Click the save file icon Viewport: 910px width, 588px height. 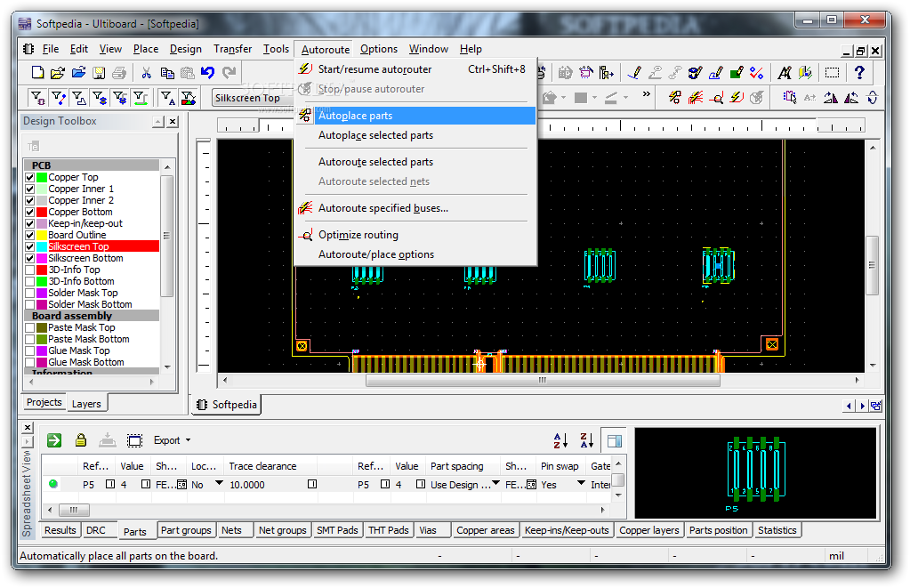click(100, 73)
